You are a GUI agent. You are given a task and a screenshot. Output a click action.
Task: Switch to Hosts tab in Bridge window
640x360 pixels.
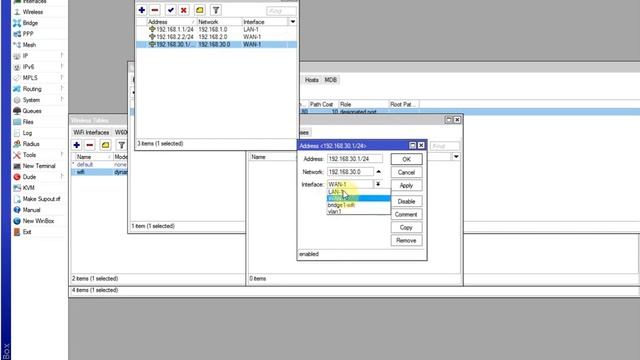311,80
